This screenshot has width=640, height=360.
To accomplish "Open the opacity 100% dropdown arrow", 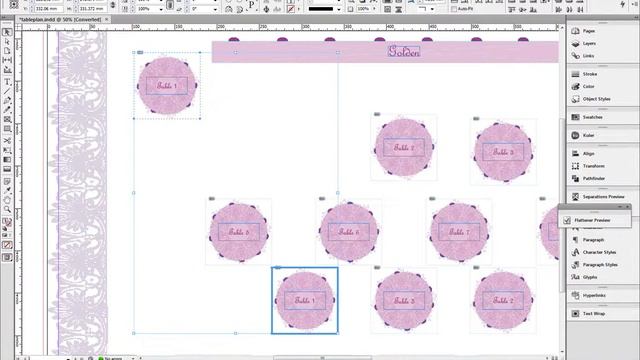I will point(374,9).
